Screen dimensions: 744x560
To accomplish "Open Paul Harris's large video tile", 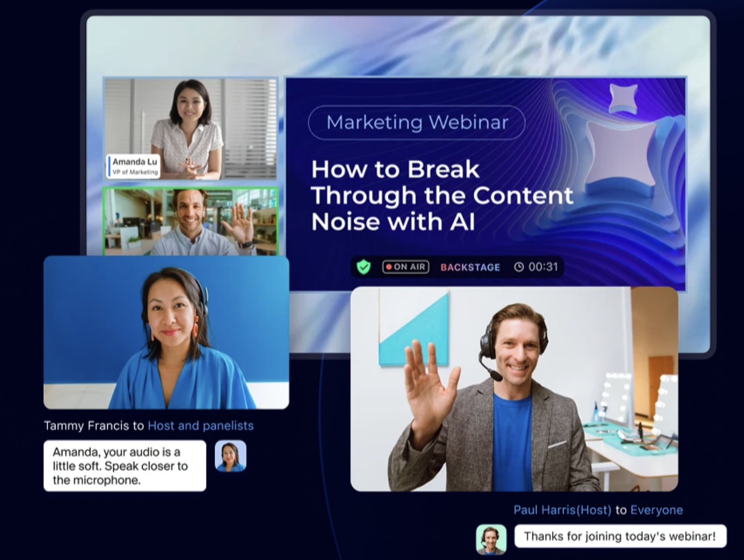I will [x=515, y=389].
